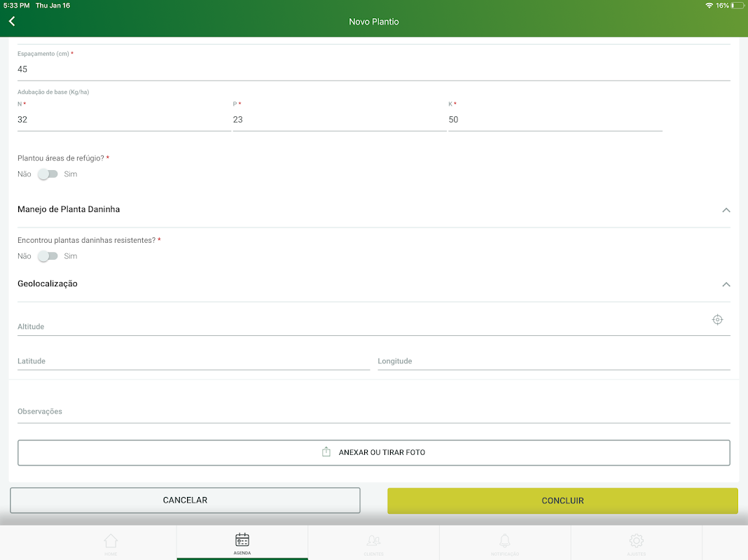Tap the GPS locate crosshair icon
The height and width of the screenshot is (560, 748).
(717, 320)
